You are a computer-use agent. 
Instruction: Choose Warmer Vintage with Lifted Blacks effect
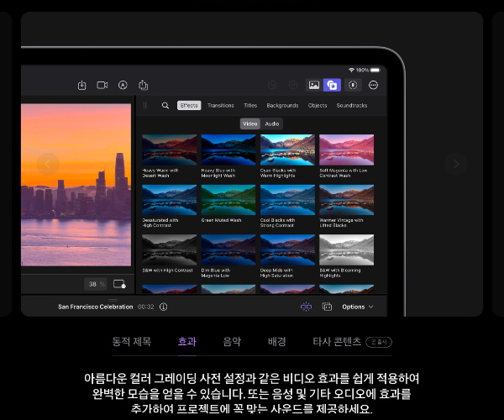pos(346,206)
